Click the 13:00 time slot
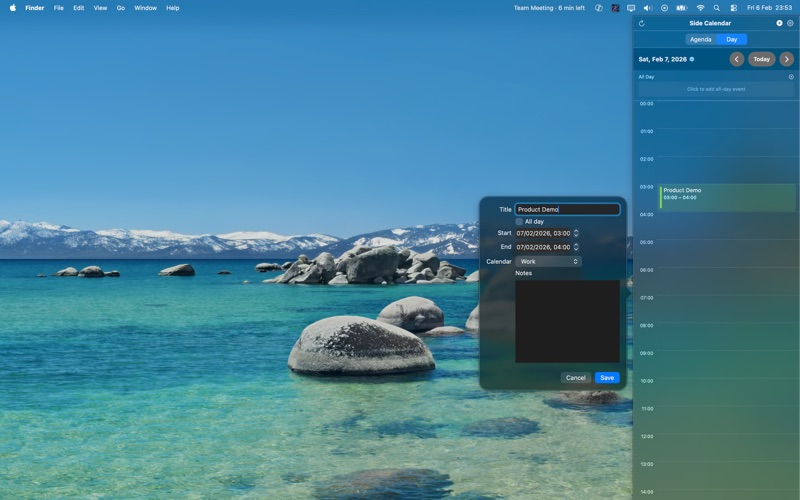 click(726, 475)
